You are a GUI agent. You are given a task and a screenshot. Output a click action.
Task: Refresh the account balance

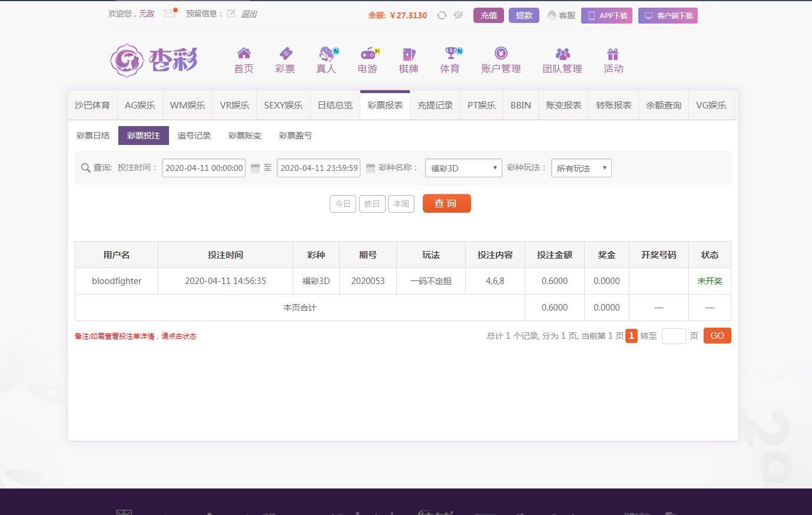click(x=442, y=15)
